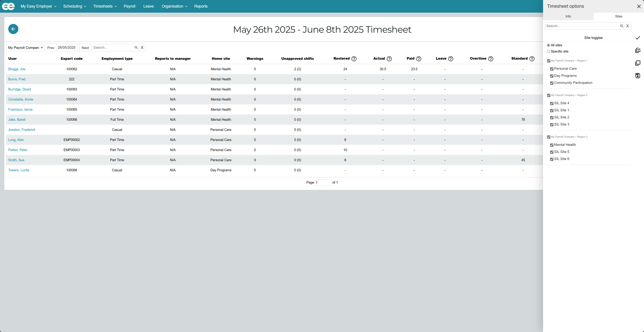
Task: Go back using the round arrow button
Action: click(x=13, y=29)
